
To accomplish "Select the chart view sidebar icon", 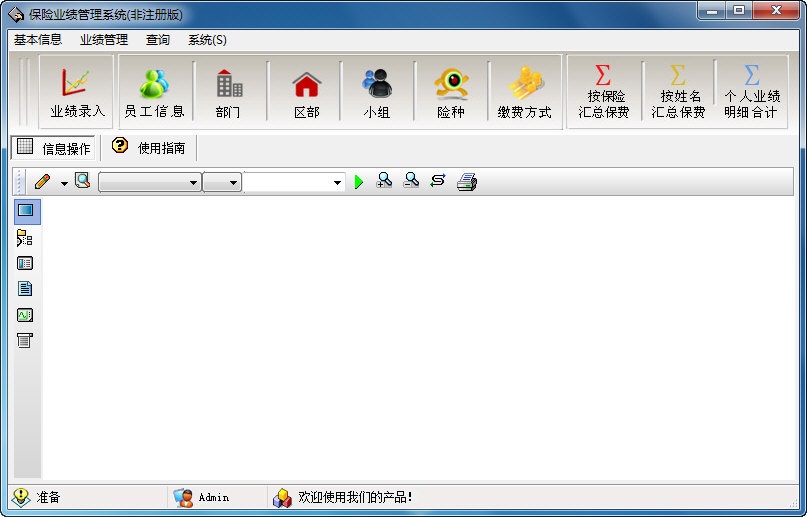I will [25, 314].
